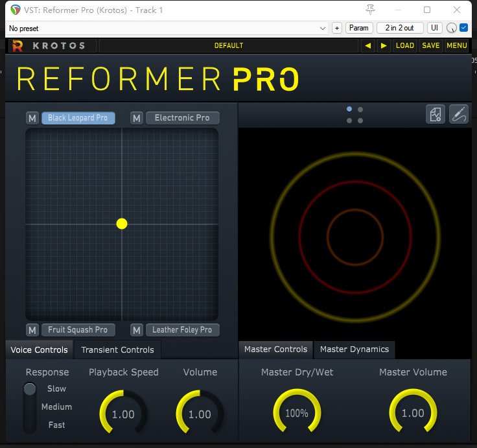
Task: Click the microphone input icon
Action: tap(459, 115)
